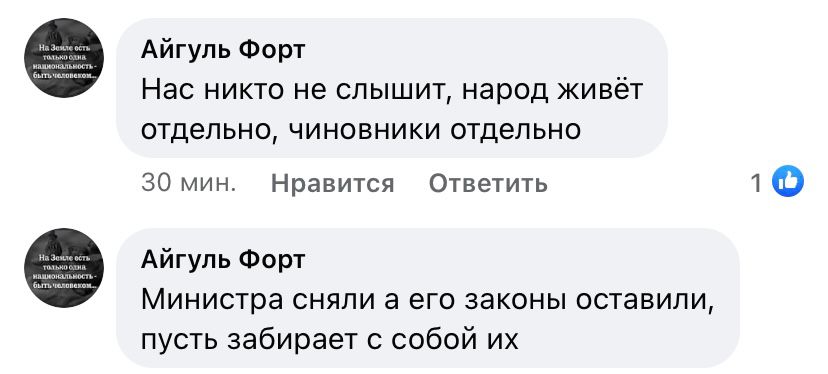The width and height of the screenshot is (828, 374).
Task: Click the blue thumbs-up reaction icon
Action: (787, 183)
